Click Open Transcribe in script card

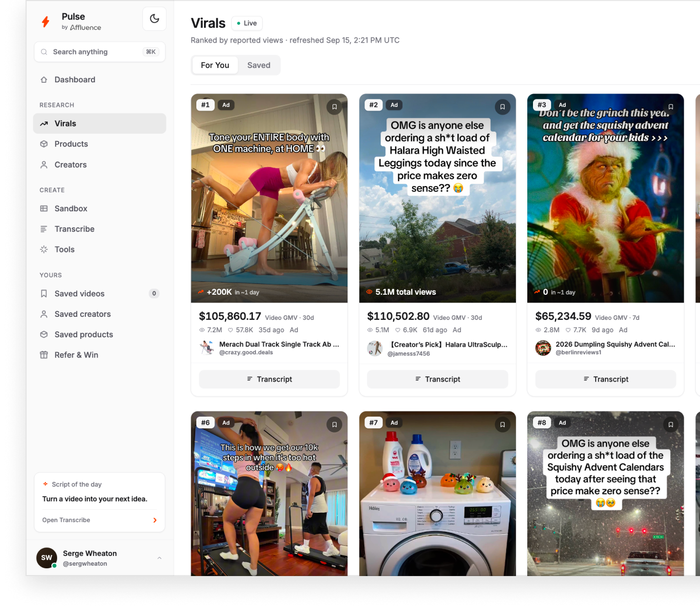pyautogui.click(x=66, y=520)
